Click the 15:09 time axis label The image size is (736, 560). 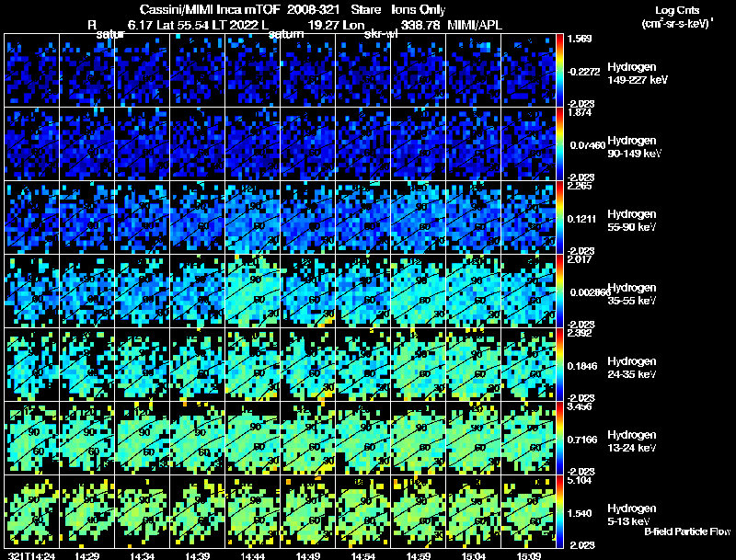click(x=529, y=556)
